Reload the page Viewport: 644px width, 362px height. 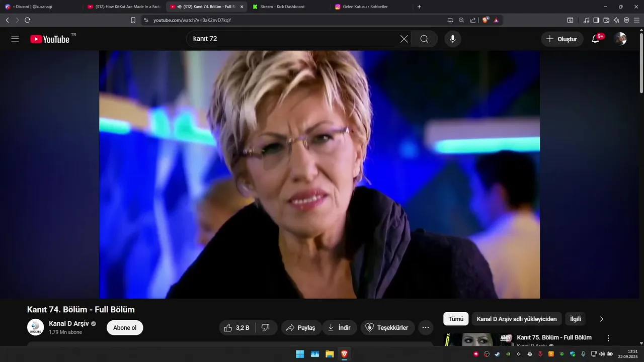coord(27,20)
